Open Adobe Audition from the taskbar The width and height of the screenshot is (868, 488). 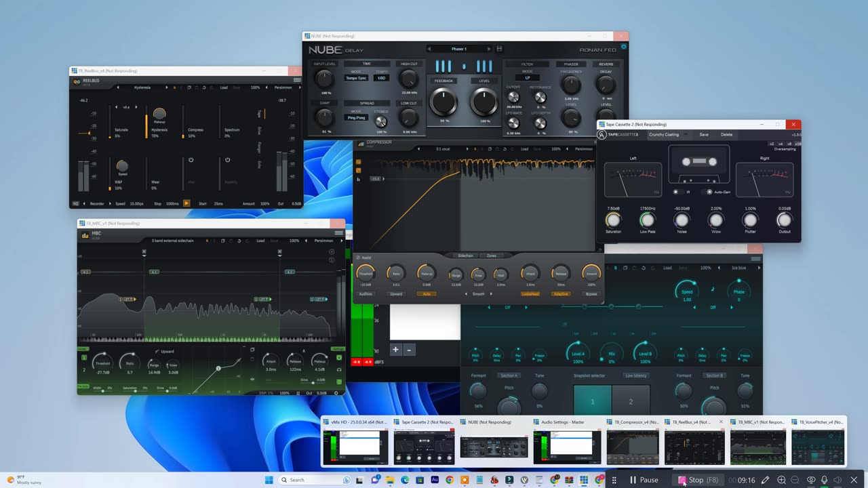[434, 480]
